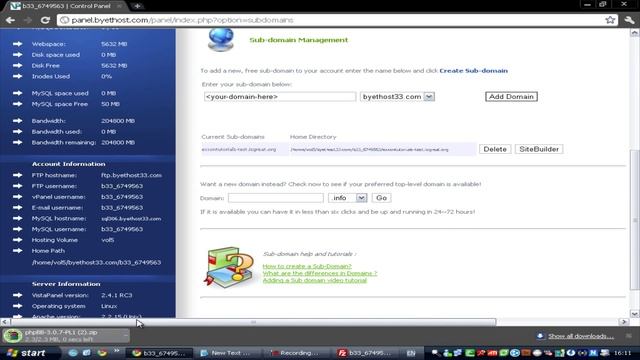Click the ftp.byethost33.com hostname value
Image resolution: width=640 pixels, height=360 pixels.
[x=131, y=175]
